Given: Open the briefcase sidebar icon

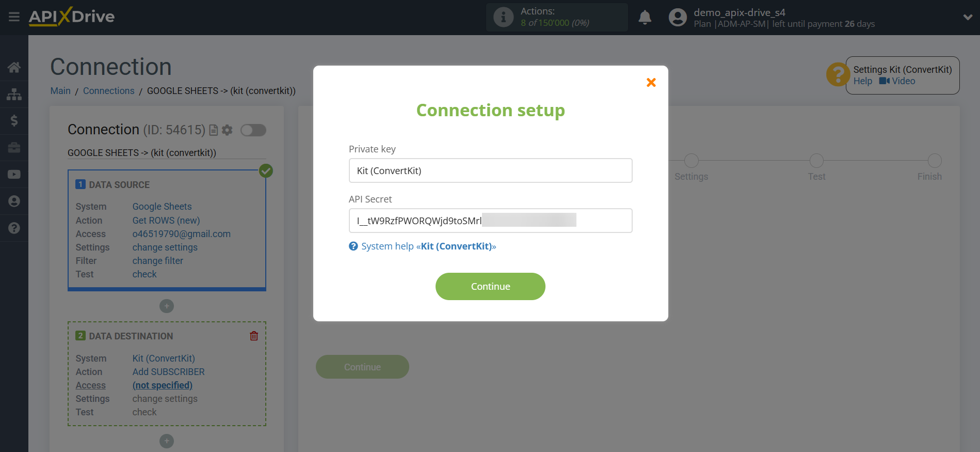Looking at the screenshot, I should [x=14, y=148].
